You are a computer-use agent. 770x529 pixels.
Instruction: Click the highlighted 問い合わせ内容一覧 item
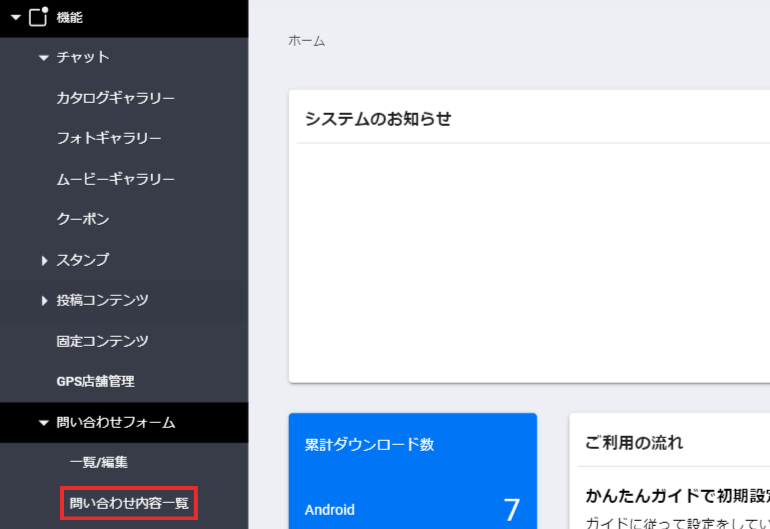pos(128,503)
